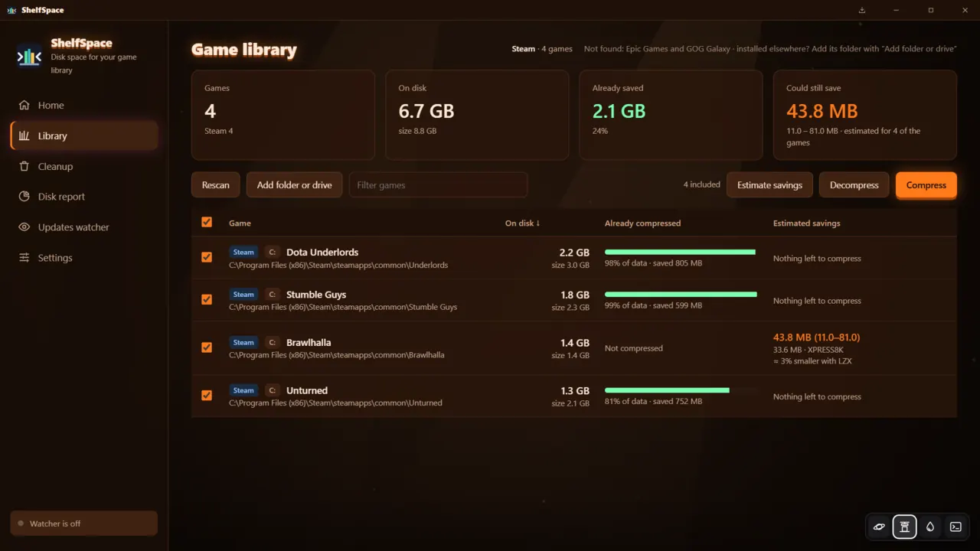Open the Updates watcher page
The image size is (980, 551).
coord(84,227)
